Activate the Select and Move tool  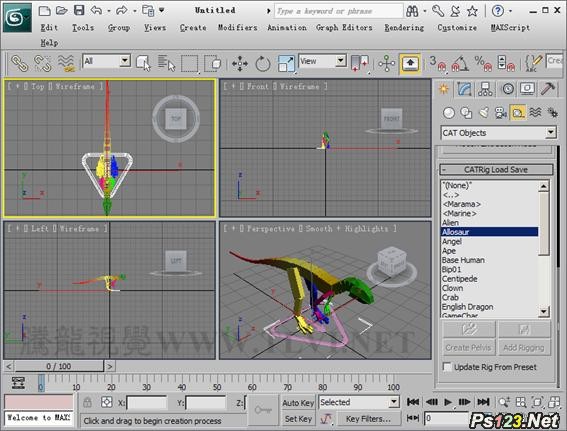coord(240,64)
